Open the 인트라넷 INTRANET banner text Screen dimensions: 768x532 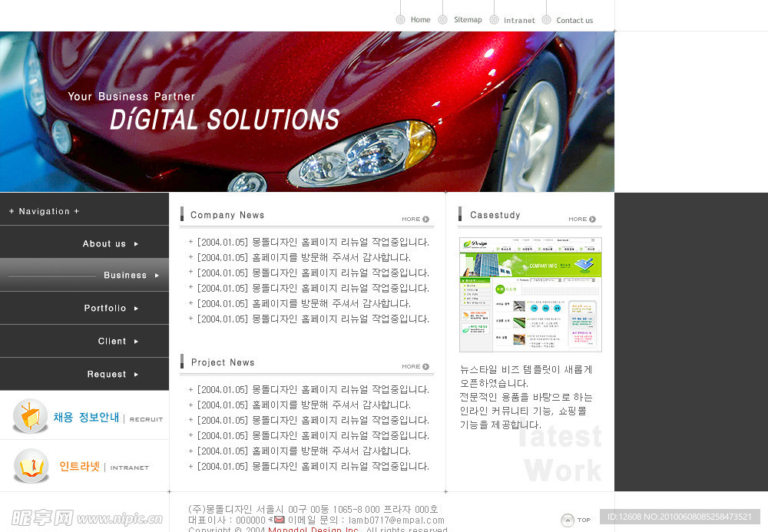coord(104,467)
